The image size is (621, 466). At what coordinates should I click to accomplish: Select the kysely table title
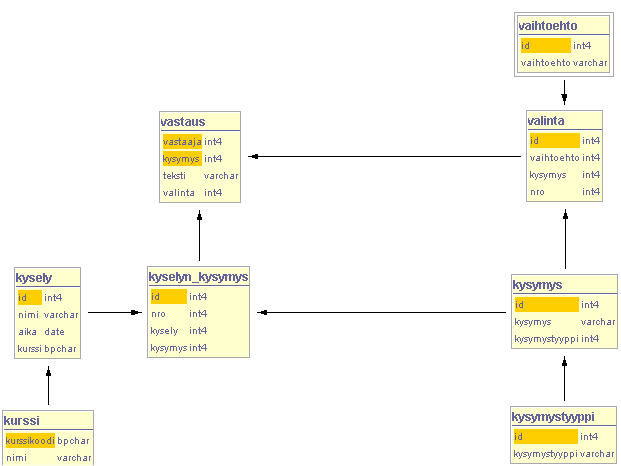(x=34, y=278)
